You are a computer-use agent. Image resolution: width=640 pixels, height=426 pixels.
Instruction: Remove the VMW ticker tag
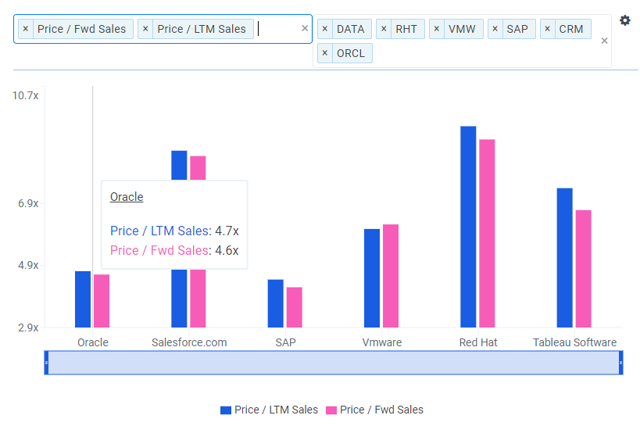436,29
